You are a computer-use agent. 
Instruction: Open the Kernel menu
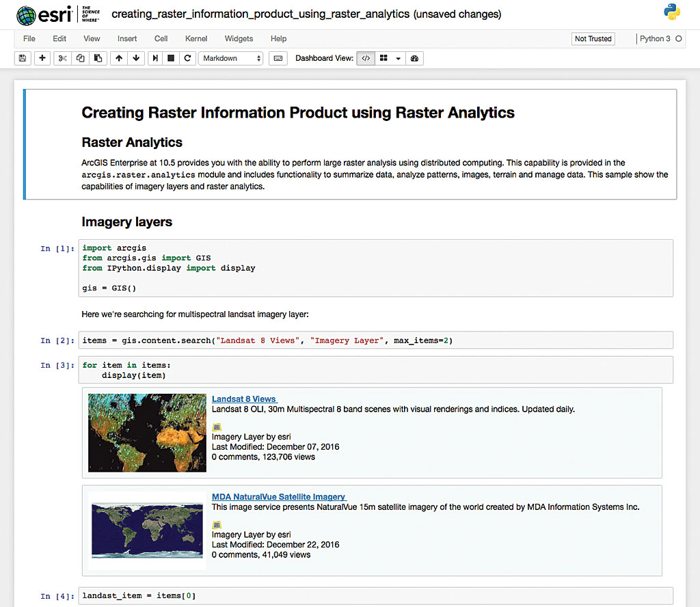[196, 39]
